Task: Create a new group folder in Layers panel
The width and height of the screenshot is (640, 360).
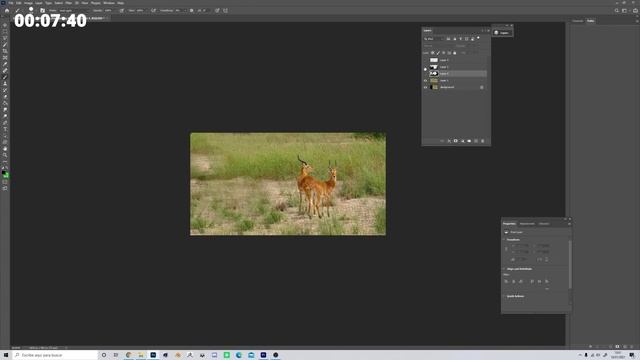Action: click(469, 141)
